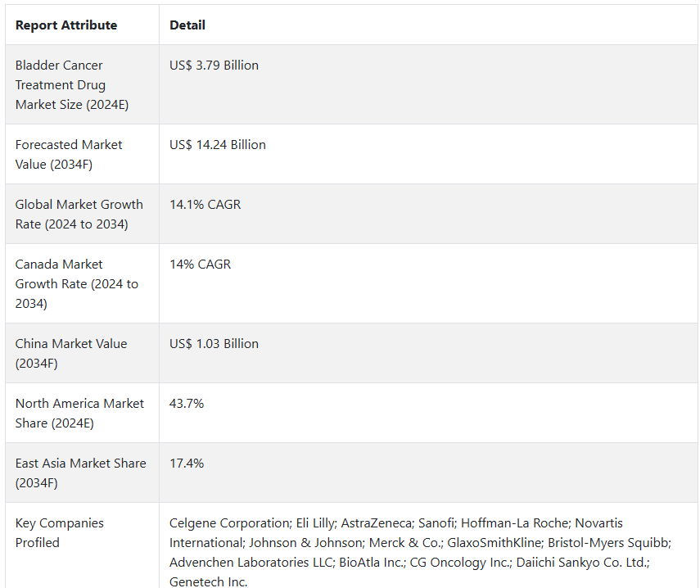Screen dimensions: 700x588
Task: Click the Bristol-Myers Squibb company name
Action: [609, 543]
